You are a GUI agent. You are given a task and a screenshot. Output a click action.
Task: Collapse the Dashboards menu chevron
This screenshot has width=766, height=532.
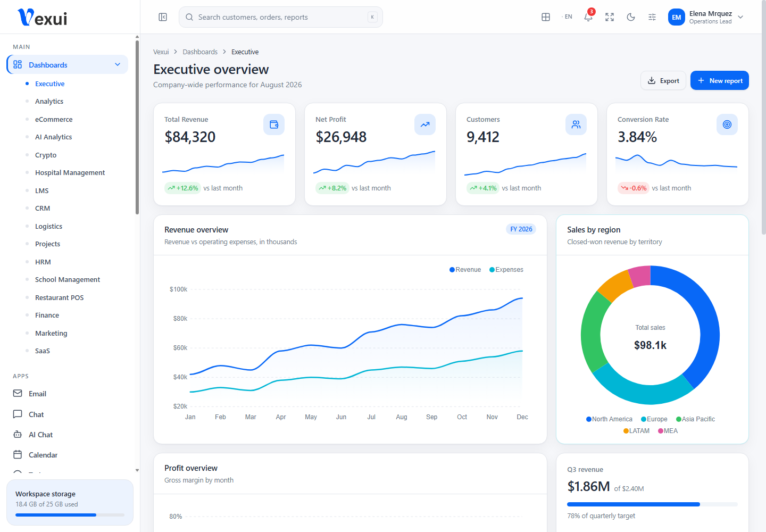(118, 64)
